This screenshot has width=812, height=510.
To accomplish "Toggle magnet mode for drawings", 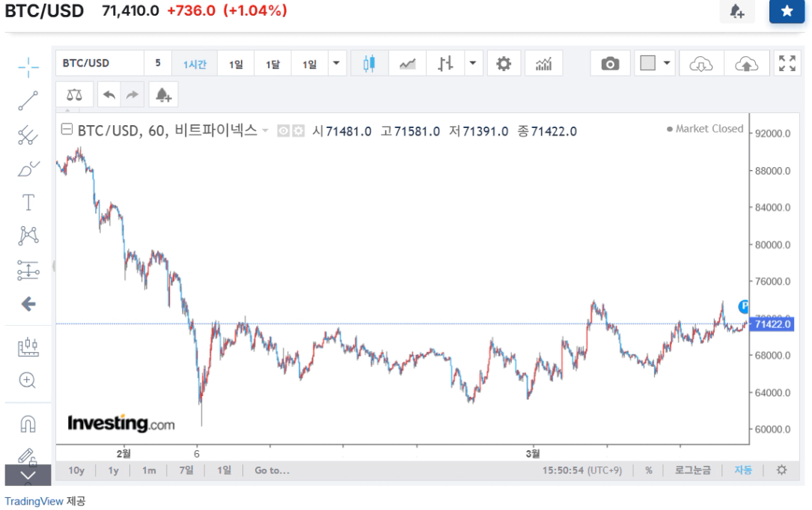I will [x=28, y=424].
